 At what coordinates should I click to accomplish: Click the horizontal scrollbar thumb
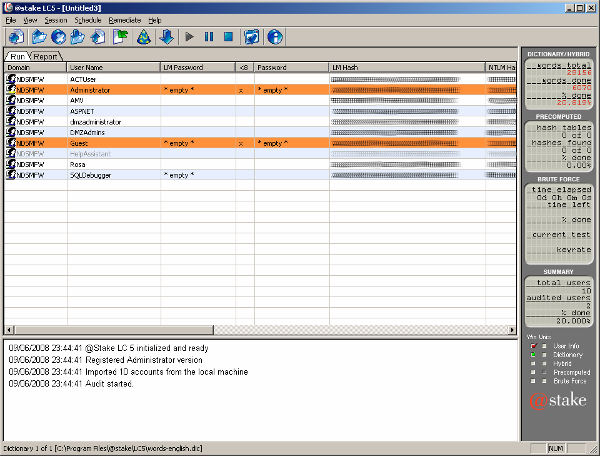coord(114,330)
